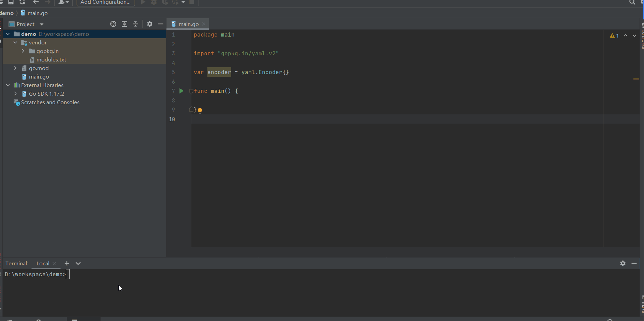Image resolution: width=644 pixels, height=321 pixels.
Task: Collapse the vendor folder
Action: 15,42
